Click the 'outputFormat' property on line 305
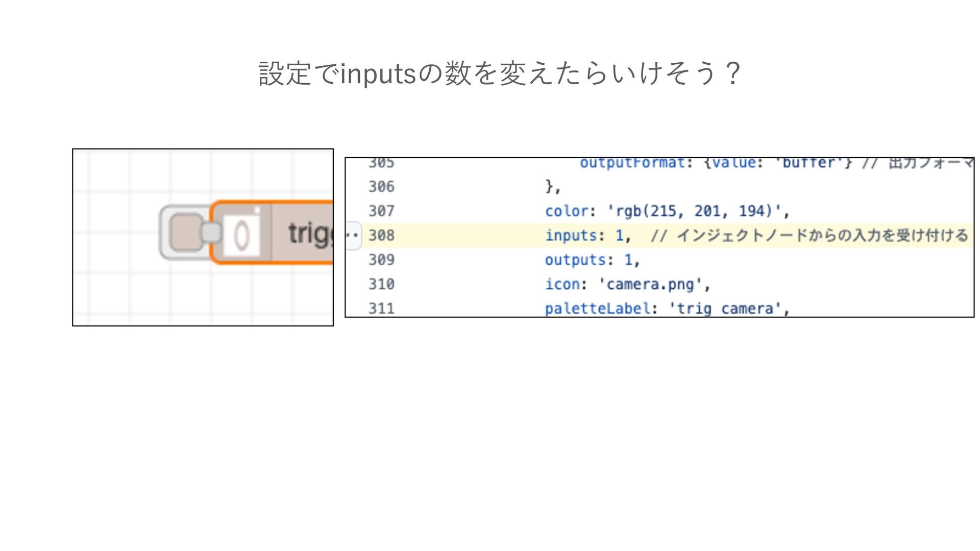 [632, 163]
